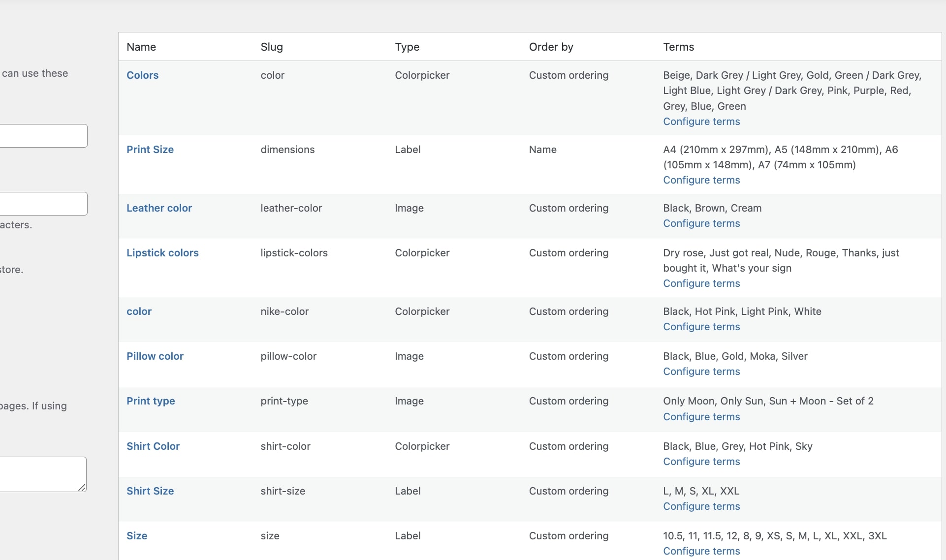This screenshot has width=946, height=560.
Task: Configure terms for Colors row
Action: click(x=701, y=122)
